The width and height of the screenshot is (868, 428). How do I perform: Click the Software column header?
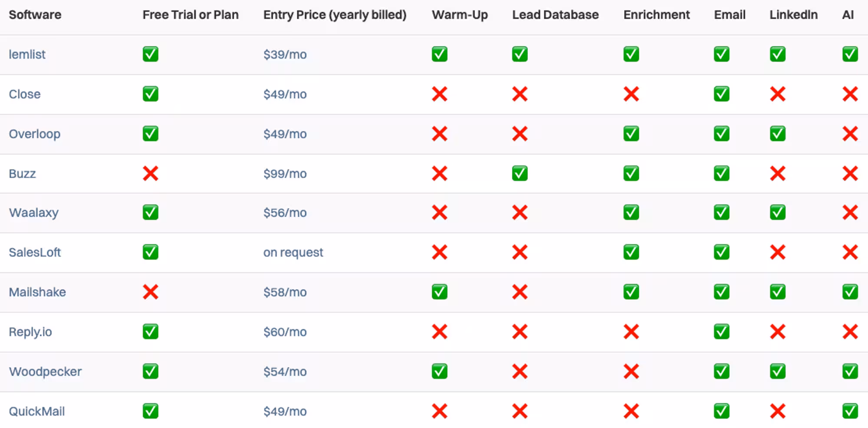point(35,15)
